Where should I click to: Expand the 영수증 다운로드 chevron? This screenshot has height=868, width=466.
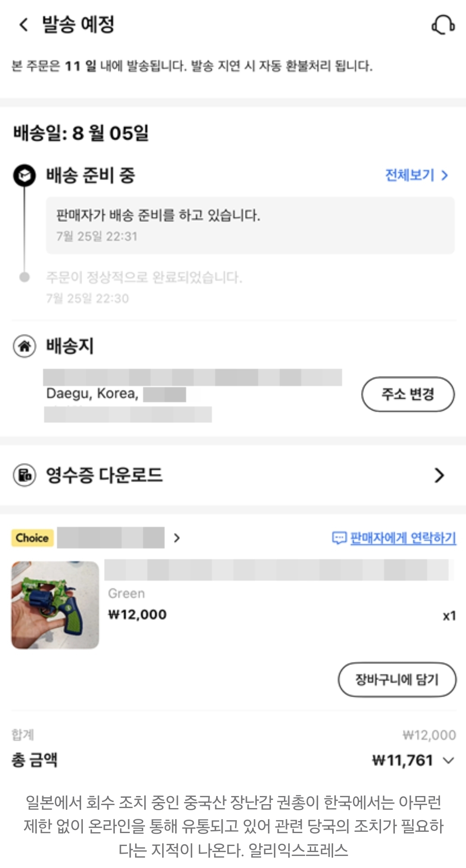[x=439, y=475]
